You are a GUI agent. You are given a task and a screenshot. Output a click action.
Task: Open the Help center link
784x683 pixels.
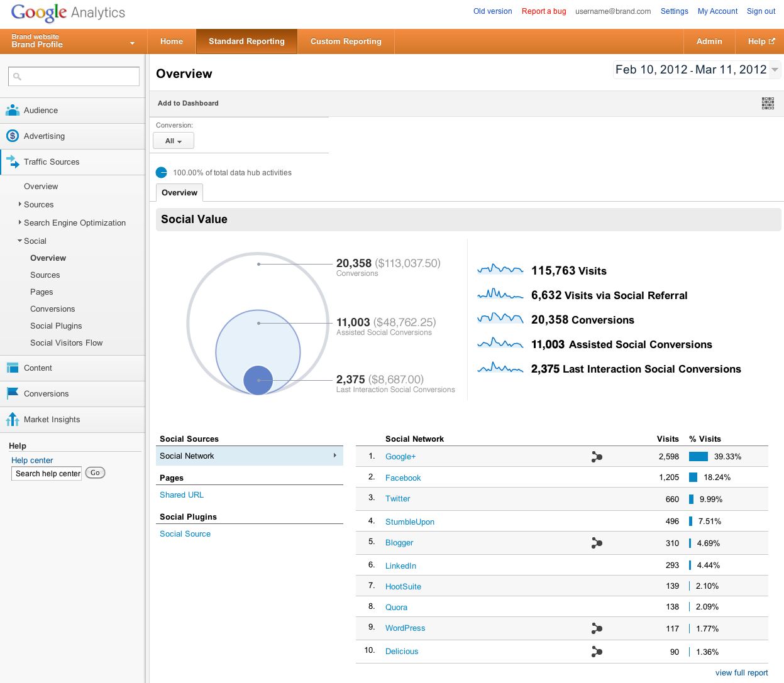pos(32,460)
